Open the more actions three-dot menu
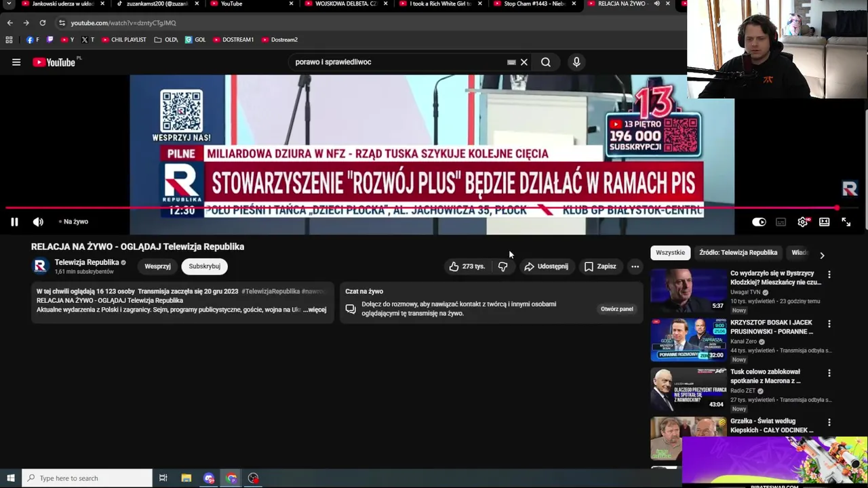 point(635,266)
